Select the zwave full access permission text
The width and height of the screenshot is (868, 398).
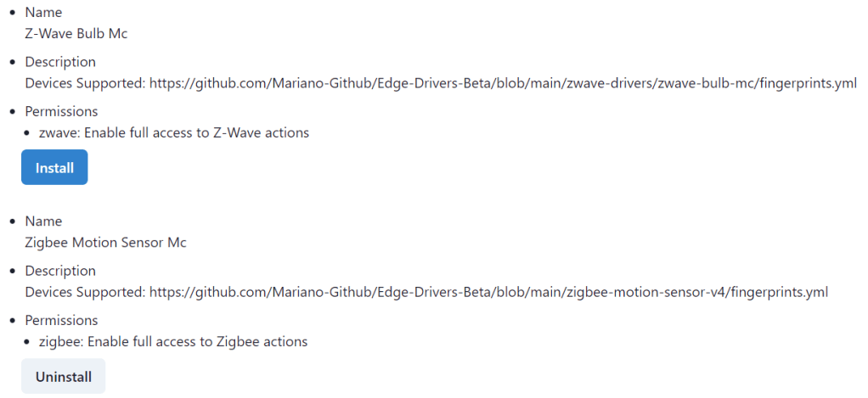pos(174,132)
